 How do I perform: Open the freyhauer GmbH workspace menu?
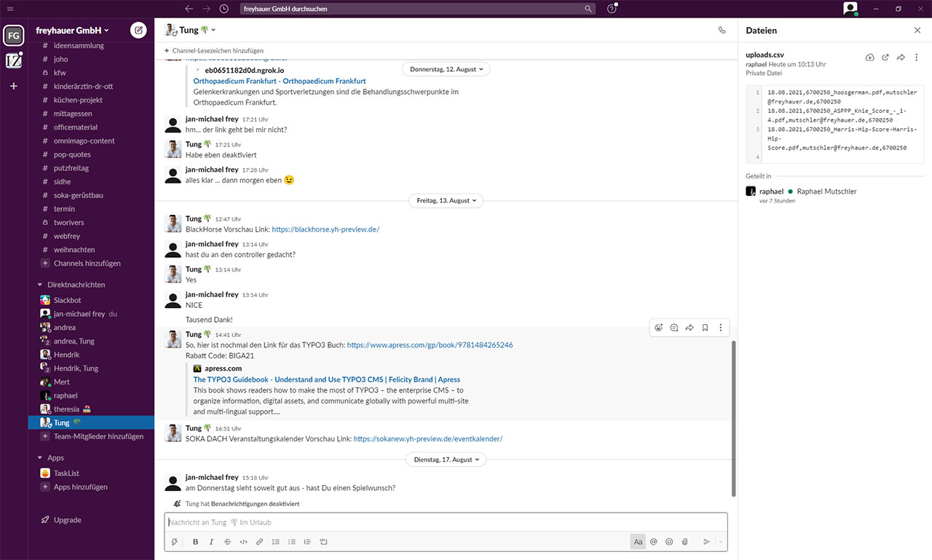click(x=72, y=31)
